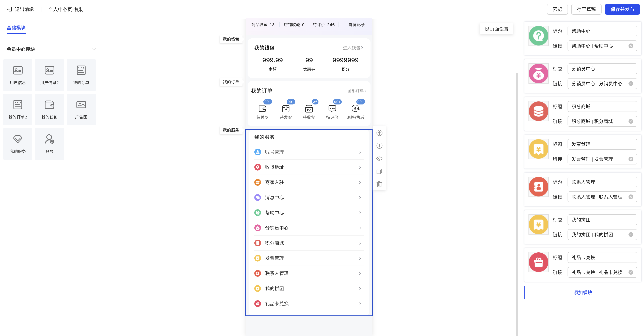Clear the 礼品卡兑换 link field
The width and height of the screenshot is (644, 336).
click(x=631, y=272)
